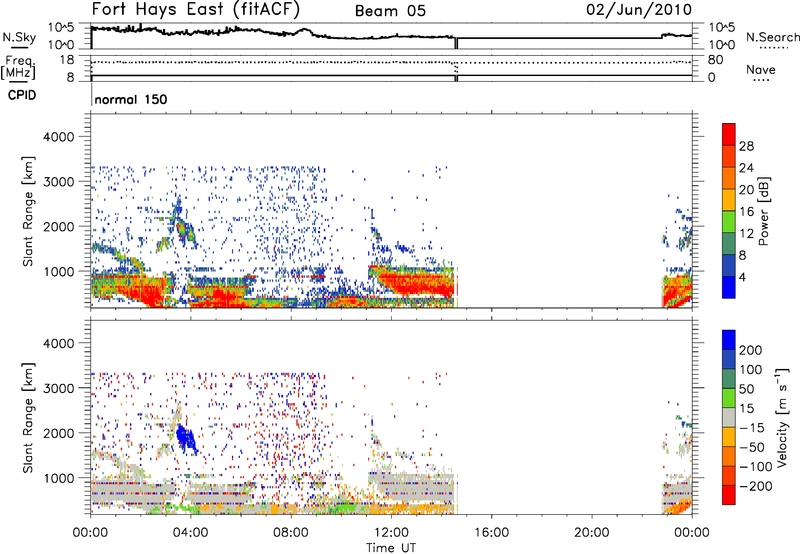
Task: Click "Slant Range [km]" on the power panel
Action: pyautogui.click(x=28, y=211)
